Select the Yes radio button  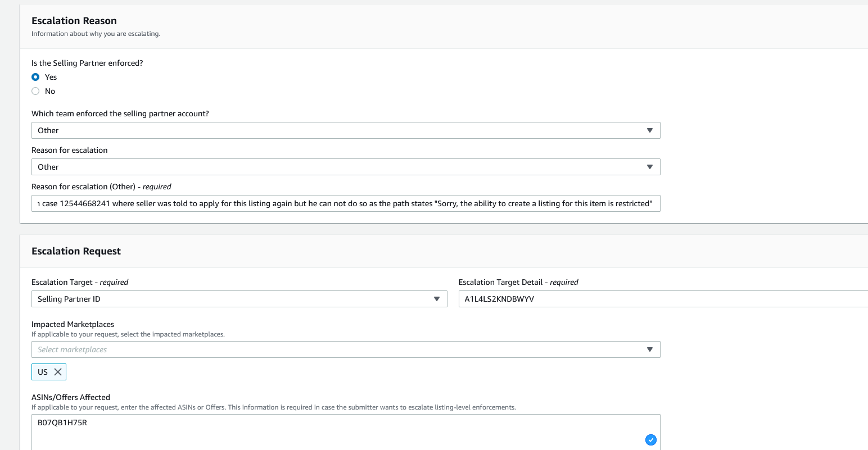[x=35, y=77]
